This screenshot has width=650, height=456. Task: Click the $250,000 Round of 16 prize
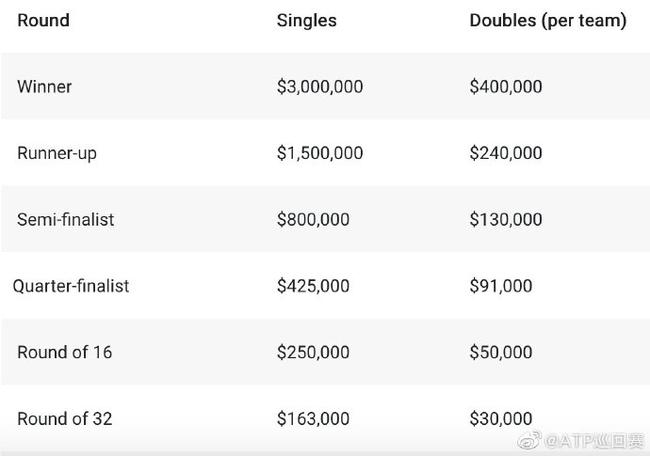click(313, 352)
